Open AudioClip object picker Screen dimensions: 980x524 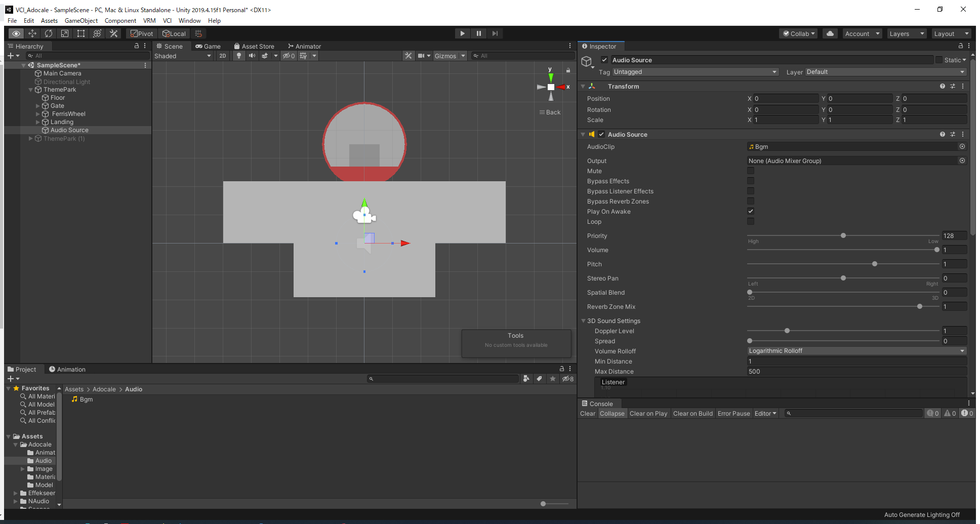[x=962, y=147]
